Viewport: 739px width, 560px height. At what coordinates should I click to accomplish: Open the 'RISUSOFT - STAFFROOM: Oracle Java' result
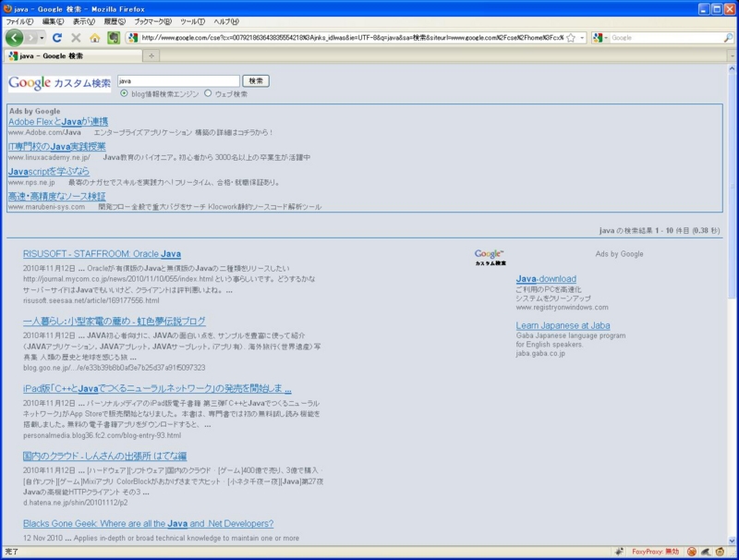point(102,253)
